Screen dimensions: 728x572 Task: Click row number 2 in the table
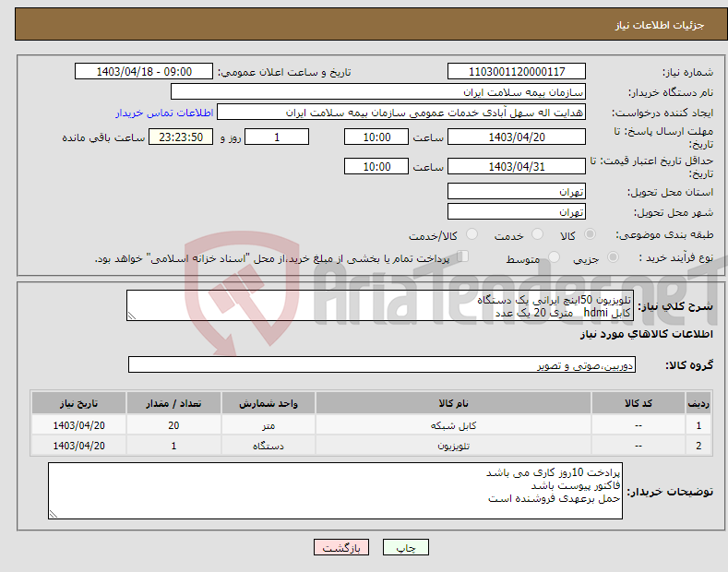coord(698,446)
